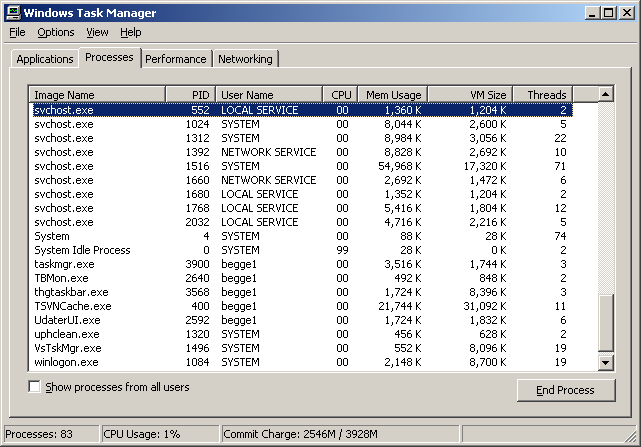Select the winlogon.exe process
Image resolution: width=641 pixels, height=447 pixels.
[302, 362]
